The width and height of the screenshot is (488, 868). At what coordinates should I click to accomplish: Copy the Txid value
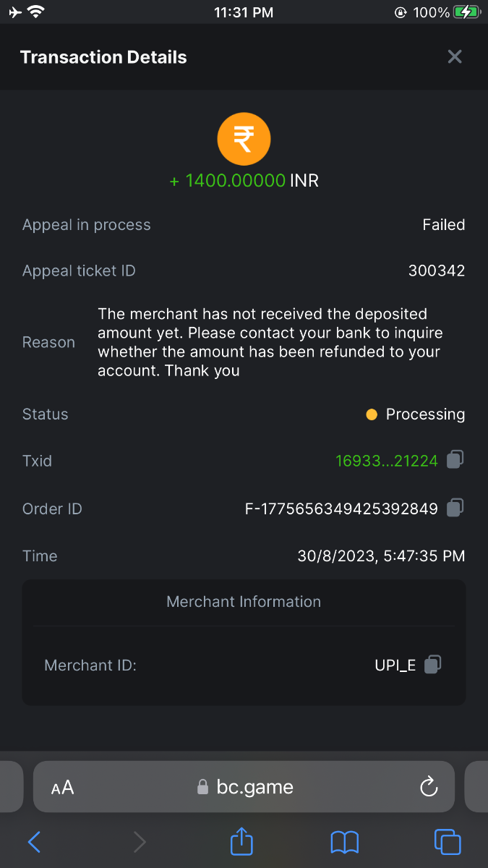coord(455,459)
